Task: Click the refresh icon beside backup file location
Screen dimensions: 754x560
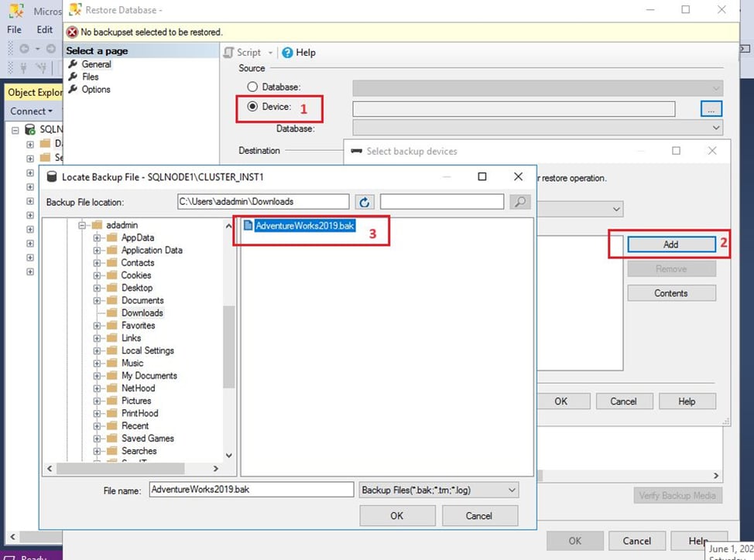Action: coord(364,201)
